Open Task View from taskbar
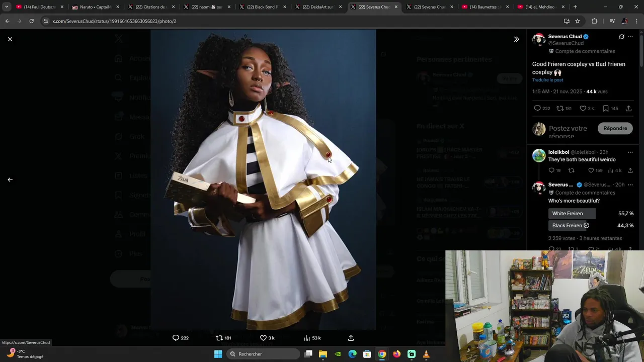 pos(308,354)
